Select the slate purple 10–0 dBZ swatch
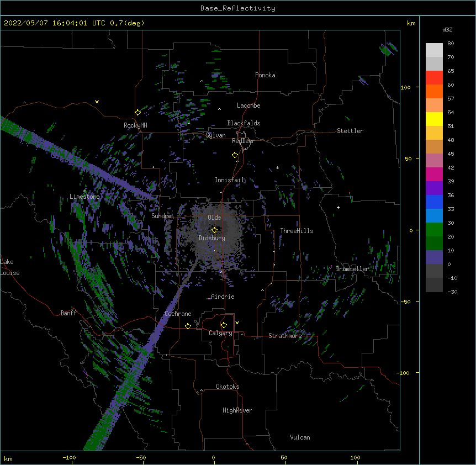The image size is (476, 465). tap(434, 257)
